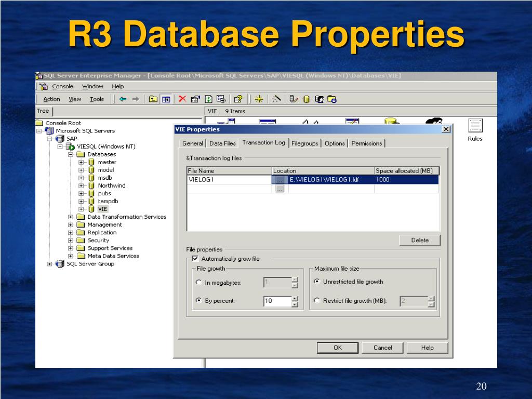The width and height of the screenshot is (532, 399).
Task: Toggle the Show/Hide console tree icon
Action: [166, 99]
